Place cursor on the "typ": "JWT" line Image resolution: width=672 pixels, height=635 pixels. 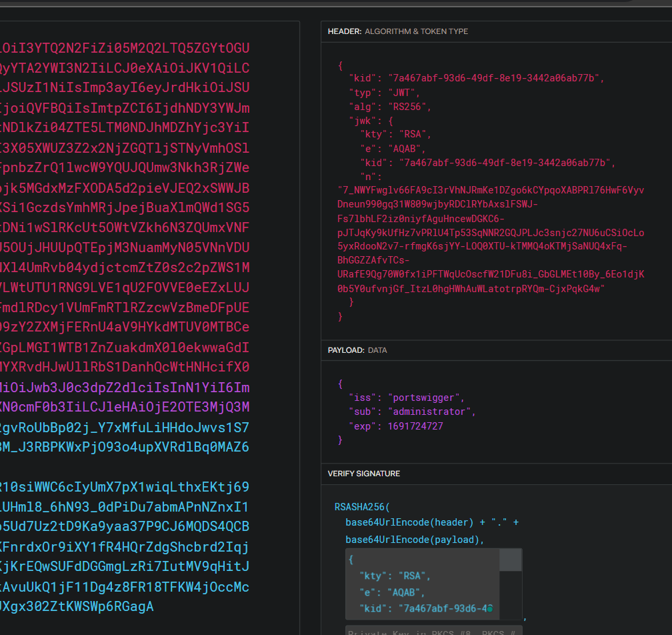click(385, 93)
